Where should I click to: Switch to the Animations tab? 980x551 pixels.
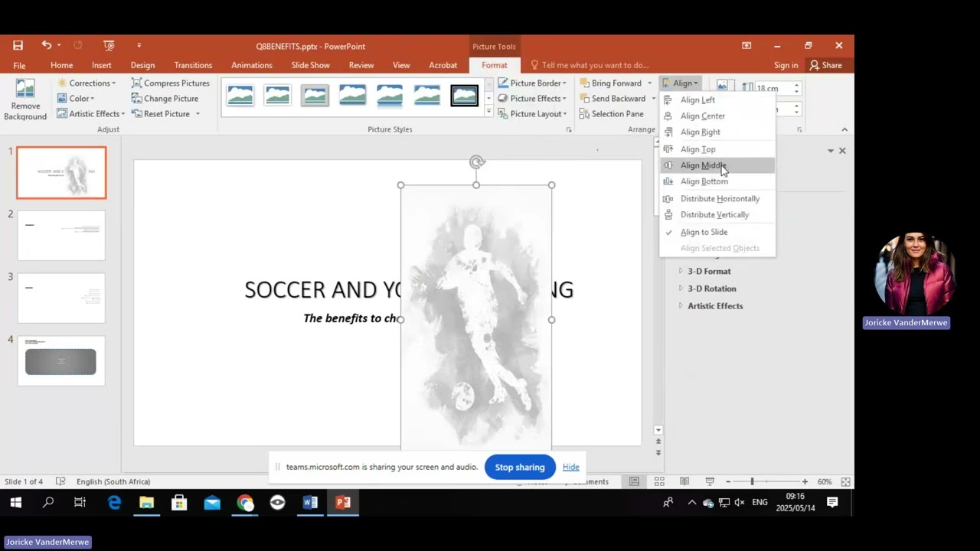252,65
